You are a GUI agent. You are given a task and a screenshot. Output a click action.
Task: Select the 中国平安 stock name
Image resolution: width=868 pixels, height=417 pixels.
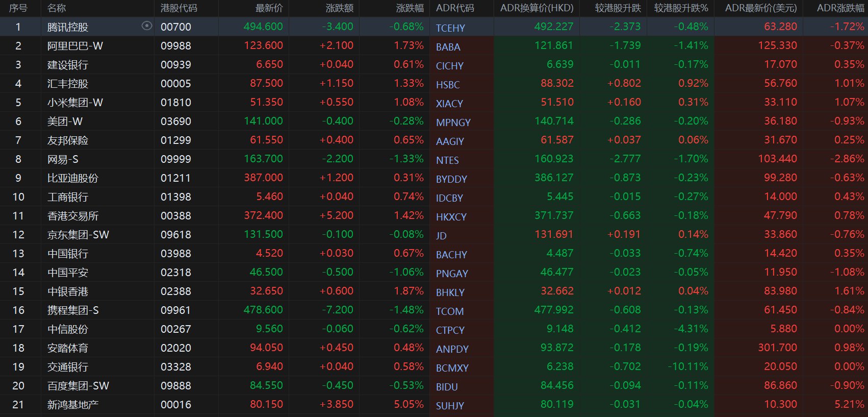click(68, 273)
